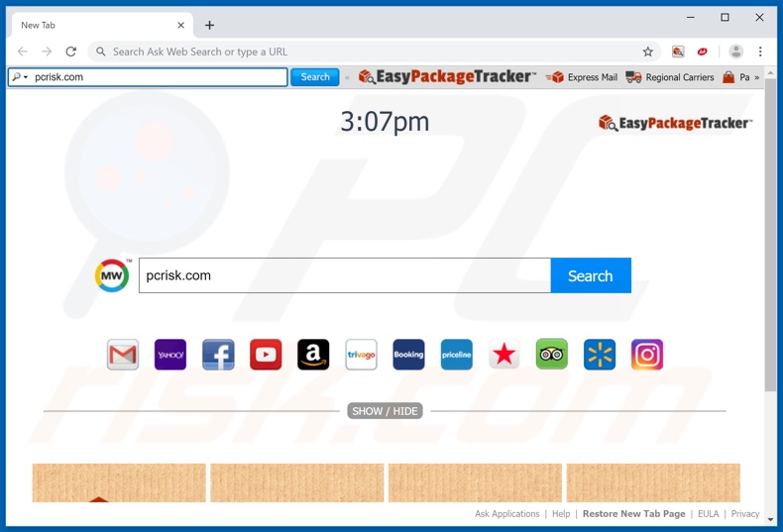Open the Gmail shortcut icon
The image size is (783, 532).
(122, 355)
